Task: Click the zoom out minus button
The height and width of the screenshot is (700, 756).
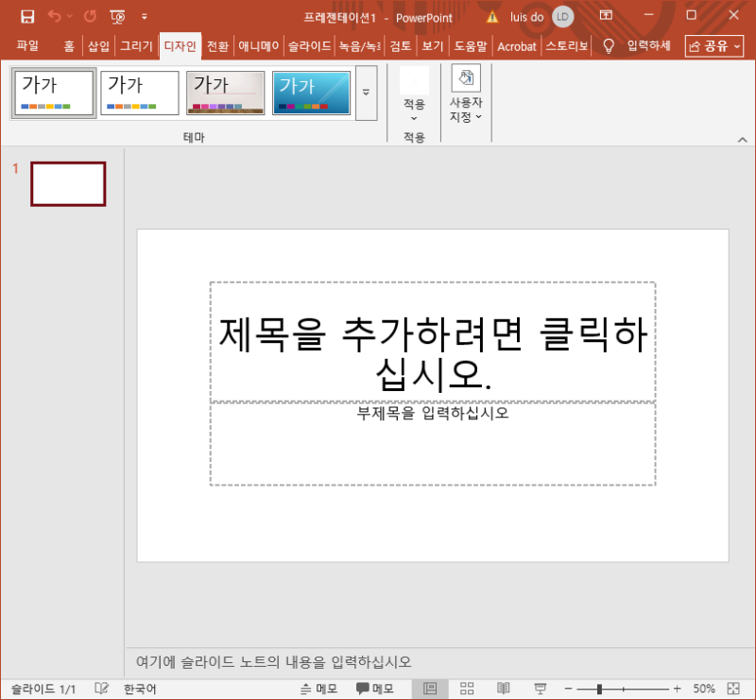Action: 569,689
